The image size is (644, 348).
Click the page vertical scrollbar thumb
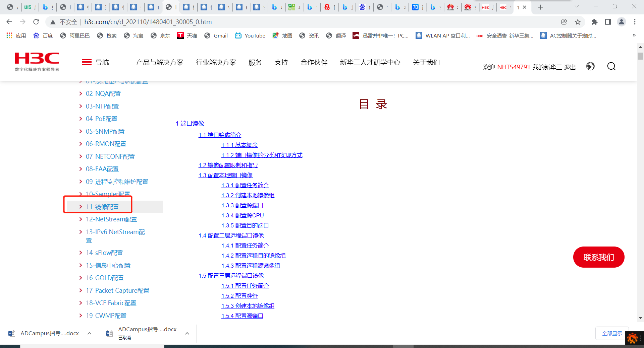coord(640,56)
